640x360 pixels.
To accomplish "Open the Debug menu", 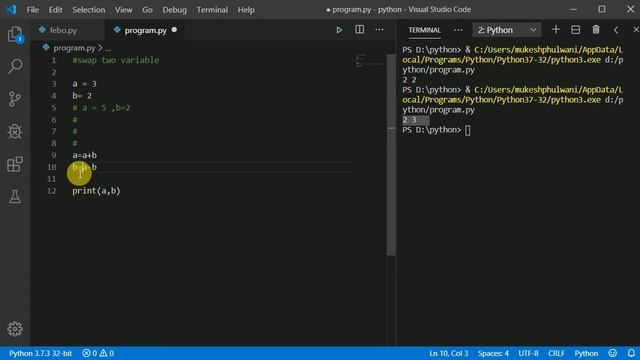I will click(x=174, y=9).
